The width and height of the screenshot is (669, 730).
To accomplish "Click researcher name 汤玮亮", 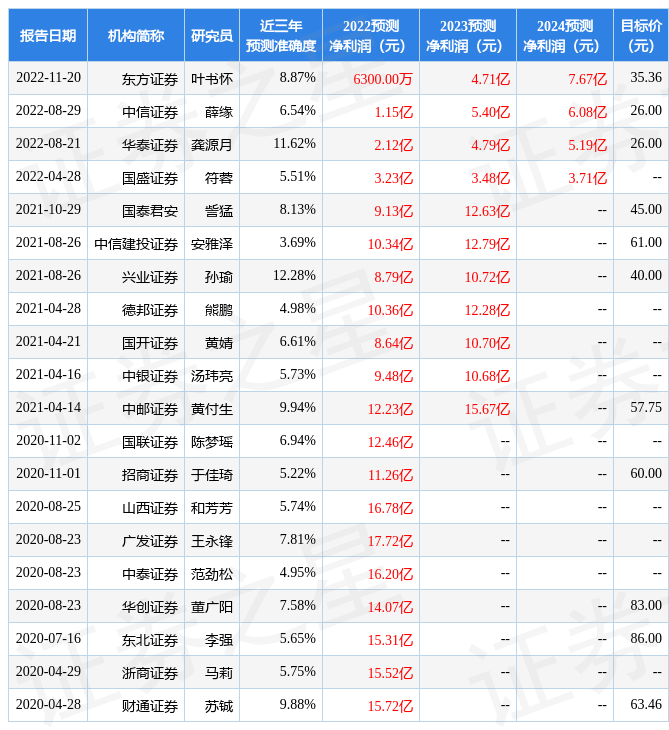I will coord(212,376).
